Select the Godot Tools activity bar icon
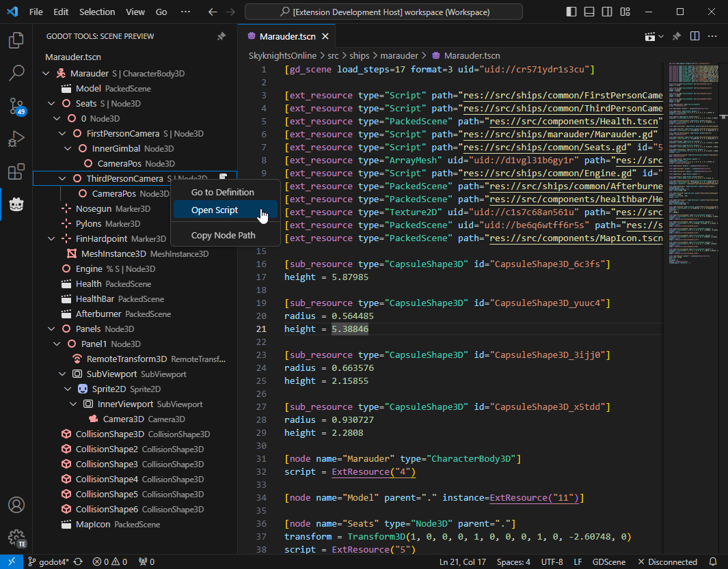Screen dimensions: 728x569 point(16,204)
